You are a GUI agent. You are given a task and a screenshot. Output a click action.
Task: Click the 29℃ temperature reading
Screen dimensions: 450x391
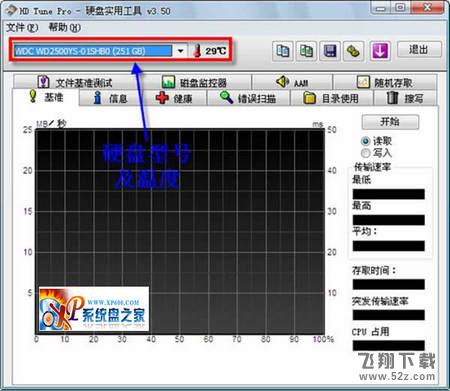click(x=216, y=51)
